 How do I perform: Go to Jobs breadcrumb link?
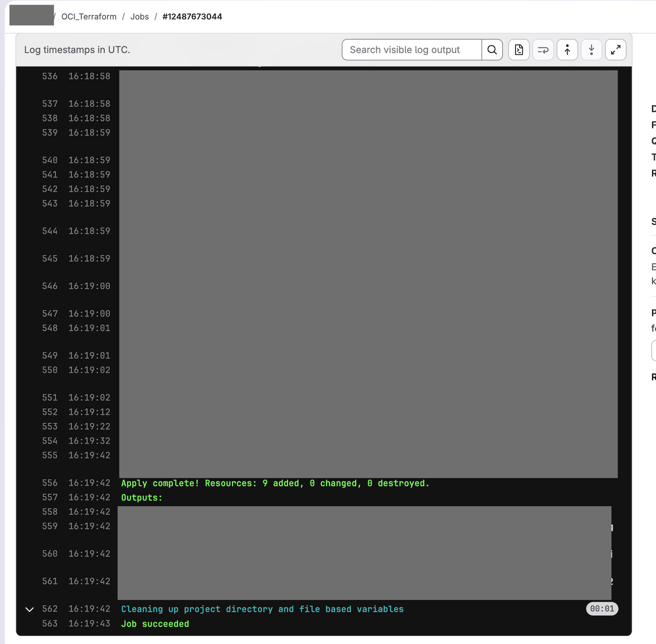139,16
